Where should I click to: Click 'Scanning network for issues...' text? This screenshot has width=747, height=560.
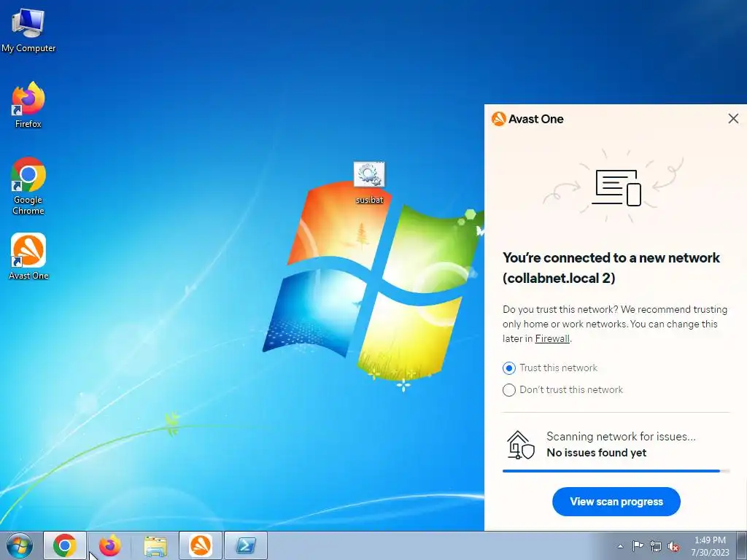[x=621, y=436]
